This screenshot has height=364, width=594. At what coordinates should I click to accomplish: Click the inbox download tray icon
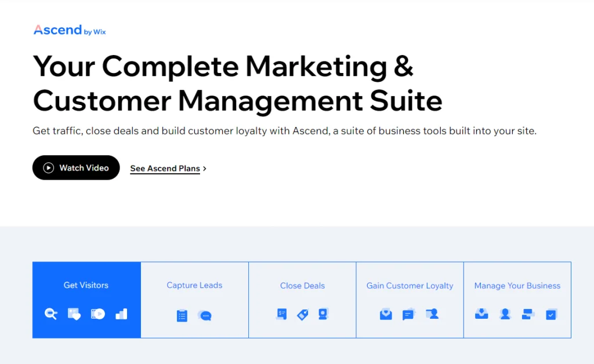(x=481, y=314)
